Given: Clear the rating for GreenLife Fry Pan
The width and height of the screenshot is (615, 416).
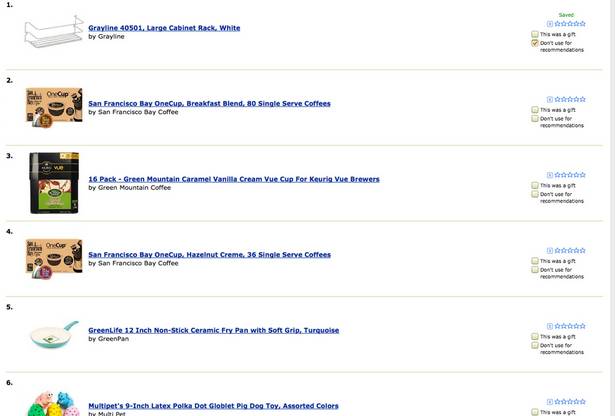Looking at the screenshot, I should coord(549,326).
